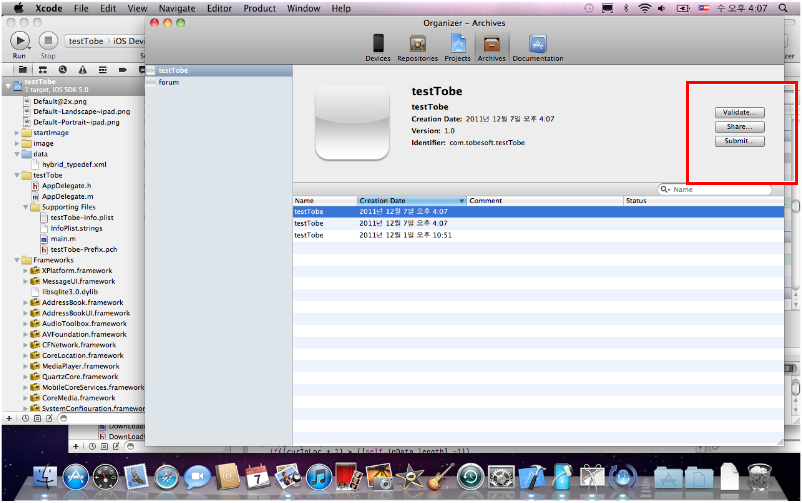Click the Share... button

pyautogui.click(x=740, y=127)
